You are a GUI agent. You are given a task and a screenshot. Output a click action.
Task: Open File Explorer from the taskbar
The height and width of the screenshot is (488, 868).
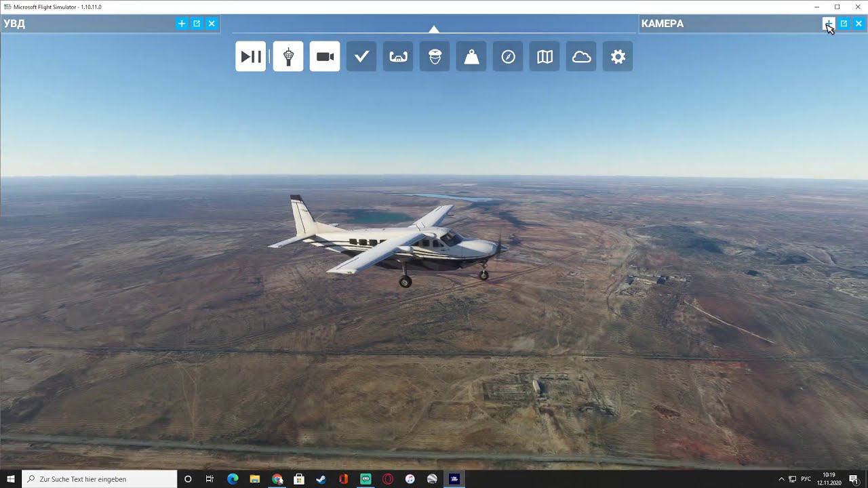(255, 479)
